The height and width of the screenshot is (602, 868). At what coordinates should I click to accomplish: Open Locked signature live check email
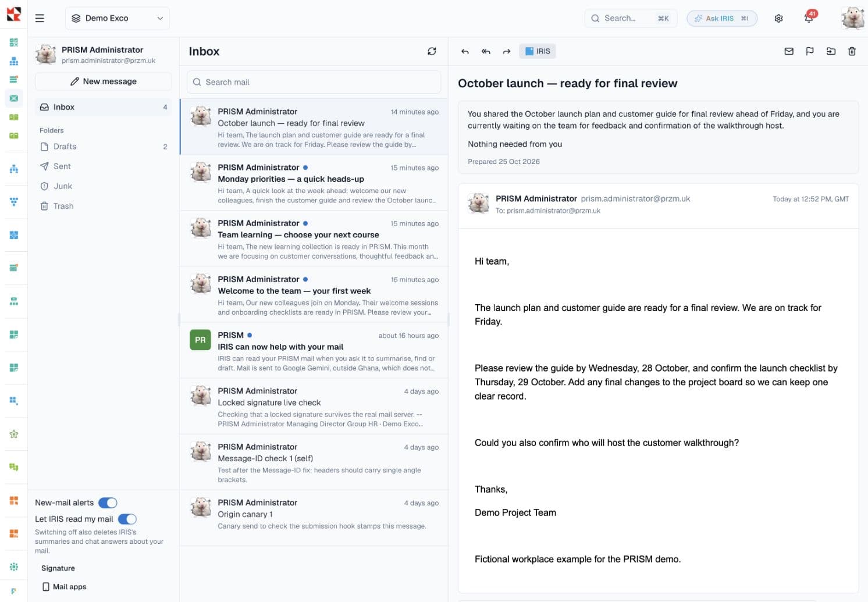tap(314, 406)
